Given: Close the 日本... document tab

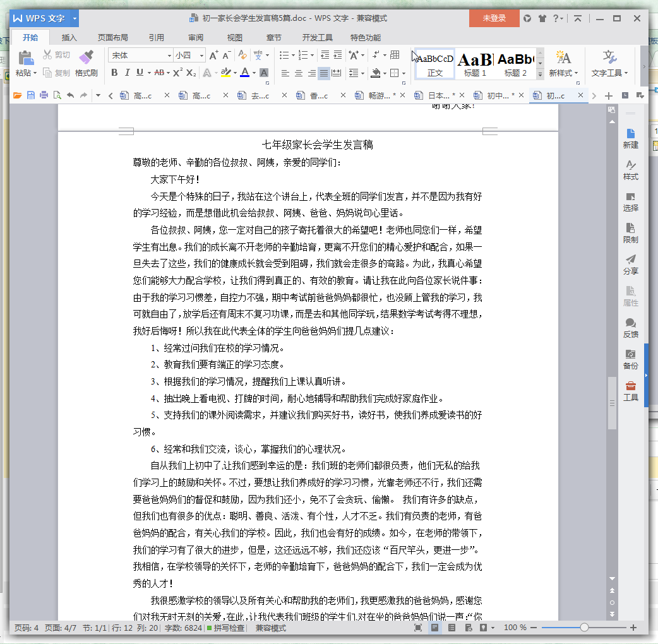Looking at the screenshot, I should [x=462, y=95].
